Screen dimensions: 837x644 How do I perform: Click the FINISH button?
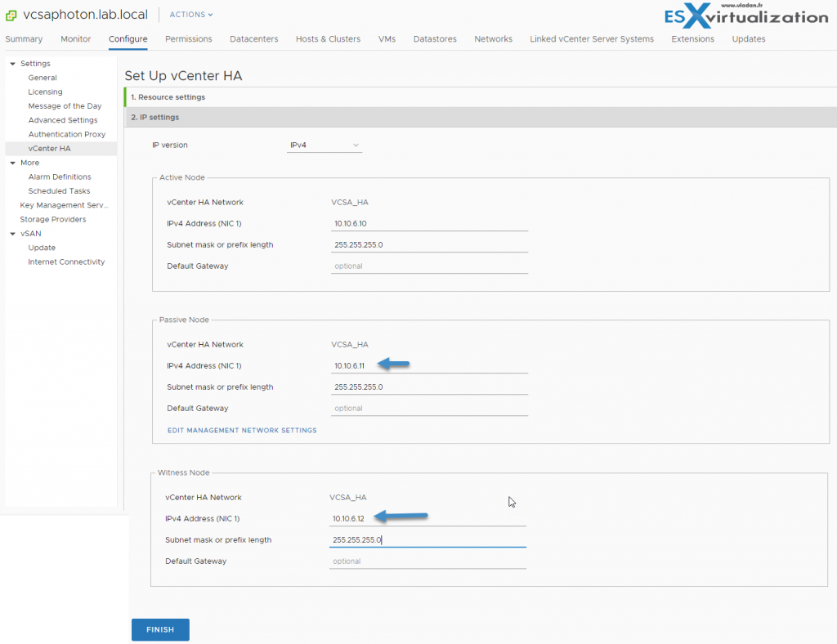(x=160, y=629)
